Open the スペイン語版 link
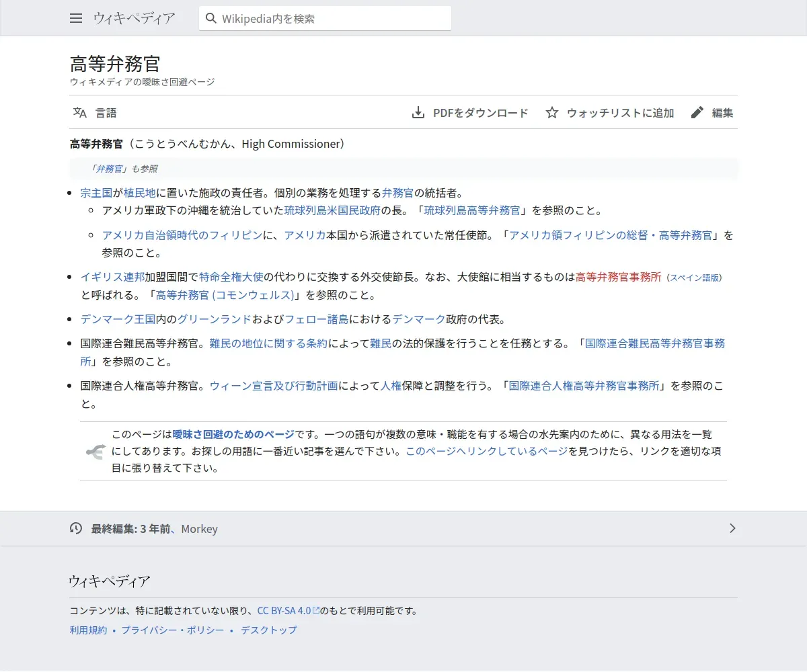 [694, 278]
